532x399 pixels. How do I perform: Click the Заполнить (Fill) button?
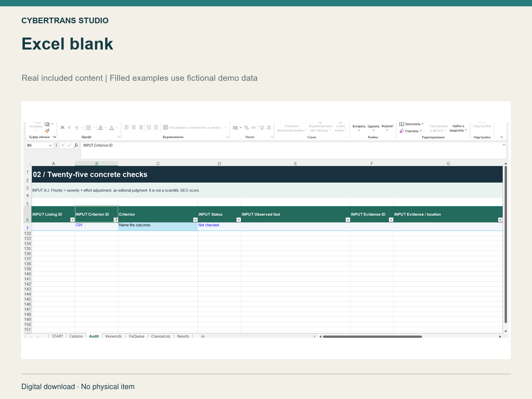click(412, 124)
